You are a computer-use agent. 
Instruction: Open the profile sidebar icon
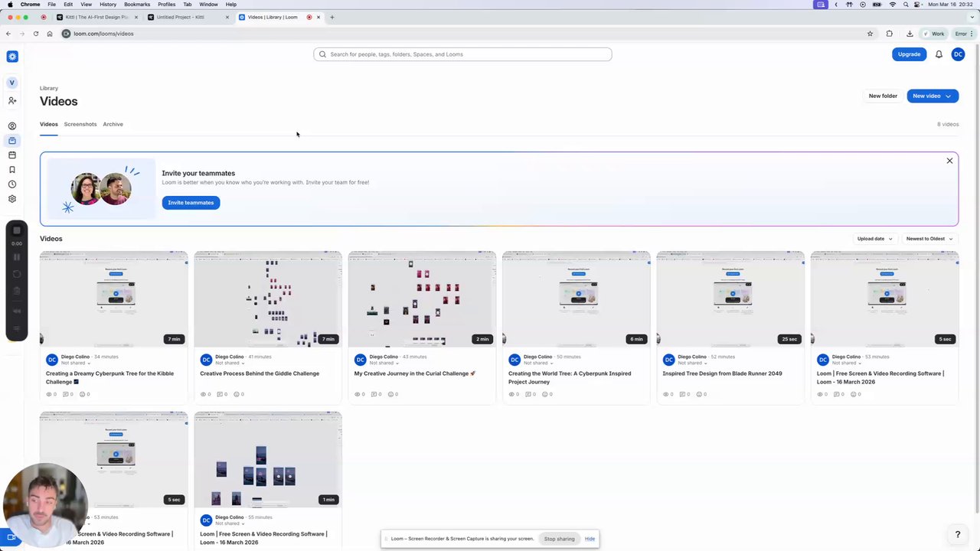(12, 126)
